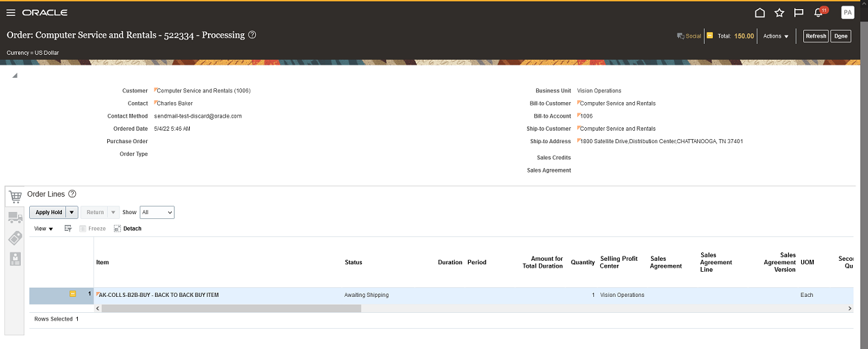Click the Business Unit Vision Operations value
The width and height of the screenshot is (868, 349).
pos(600,90)
